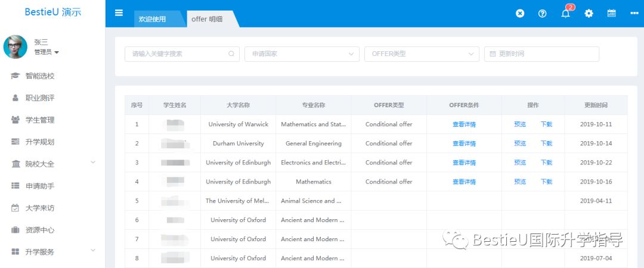The width and height of the screenshot is (644, 268).
Task: Click the BestieU 演示 logo text
Action: point(53,12)
